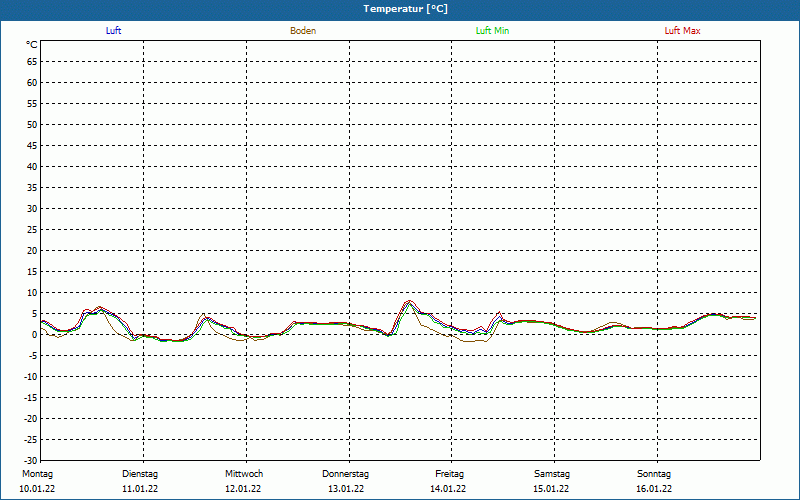Screen dimensions: 800x500
Task: Click the 'Mittwoch' day label
Action: click(x=244, y=474)
